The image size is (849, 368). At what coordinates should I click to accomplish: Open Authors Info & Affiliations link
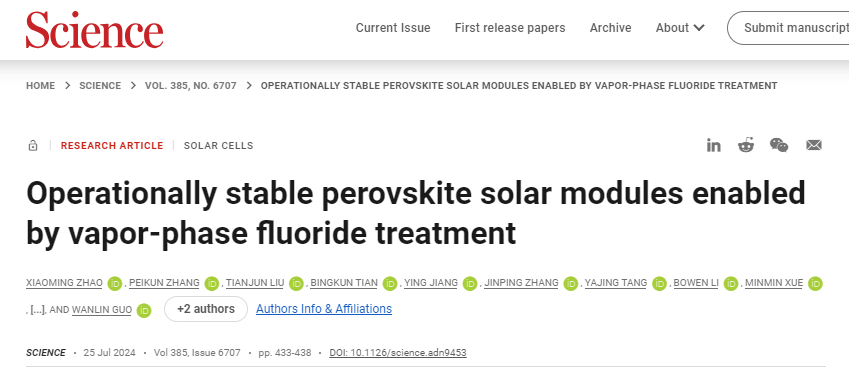coord(324,309)
